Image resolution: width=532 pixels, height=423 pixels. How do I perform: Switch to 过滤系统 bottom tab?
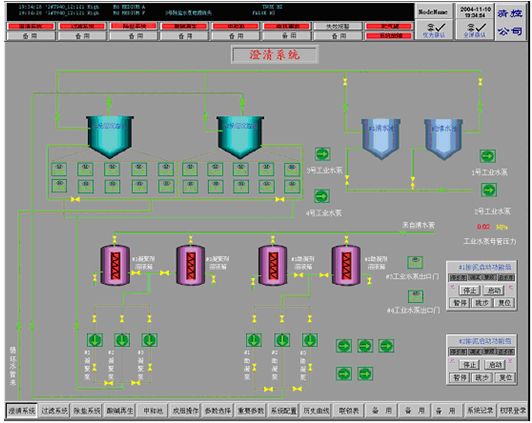point(54,411)
